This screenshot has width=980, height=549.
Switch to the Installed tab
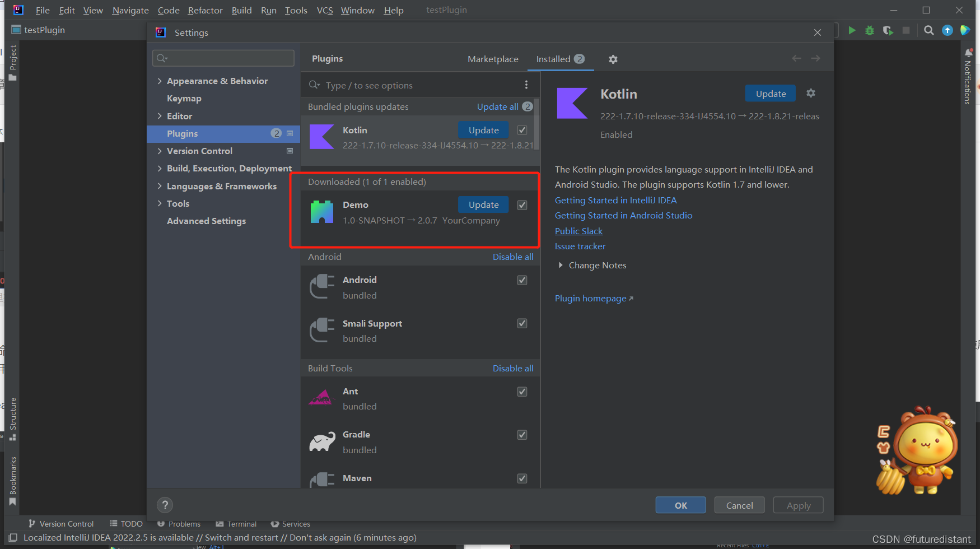(560, 59)
